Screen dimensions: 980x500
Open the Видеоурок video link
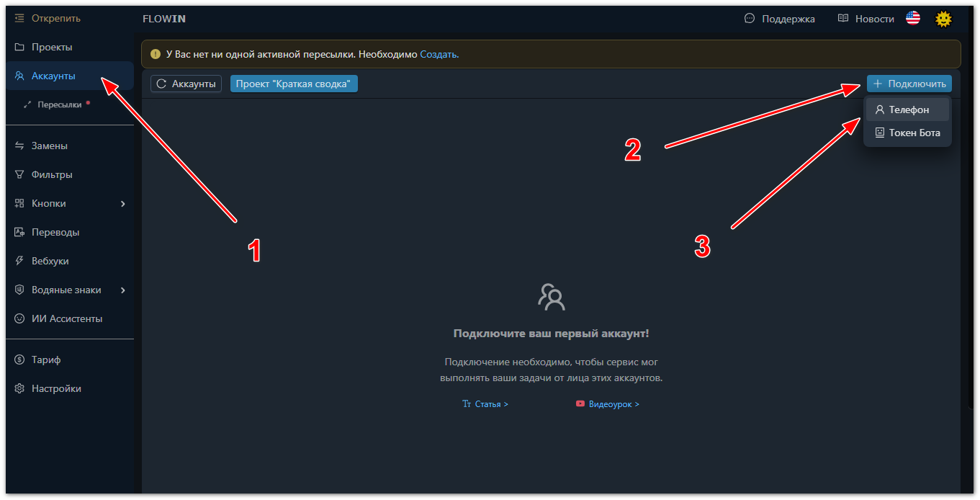point(608,404)
